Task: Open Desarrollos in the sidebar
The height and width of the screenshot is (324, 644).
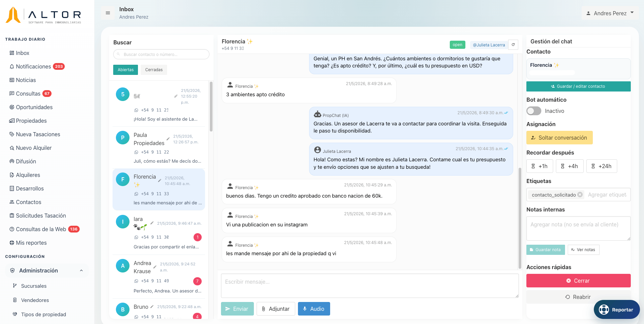Action: pyautogui.click(x=27, y=188)
